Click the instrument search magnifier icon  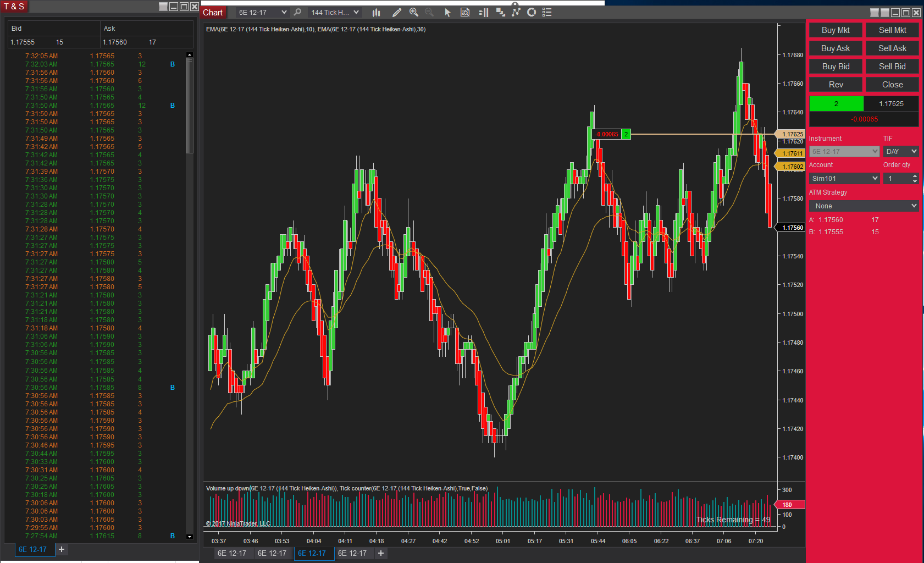[x=298, y=12]
